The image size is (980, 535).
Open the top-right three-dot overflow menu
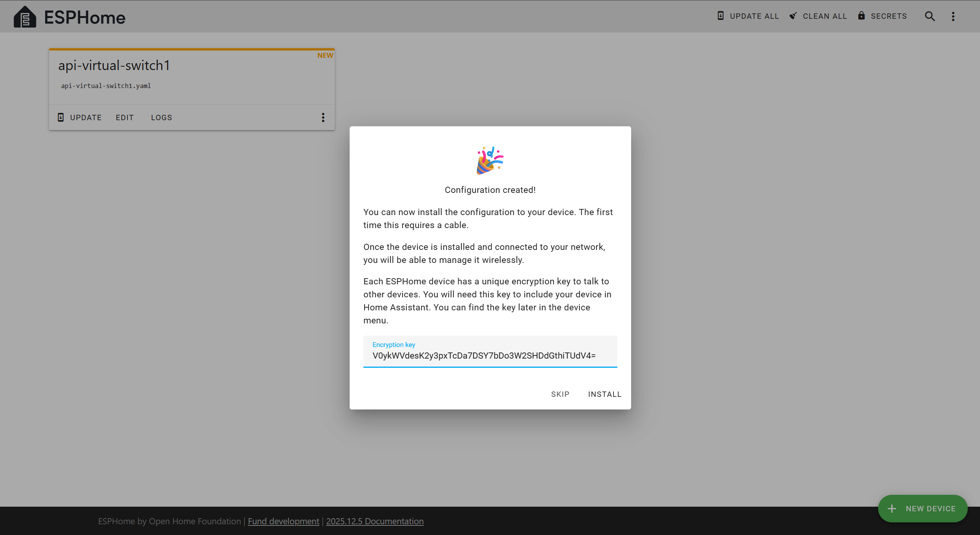pyautogui.click(x=953, y=16)
